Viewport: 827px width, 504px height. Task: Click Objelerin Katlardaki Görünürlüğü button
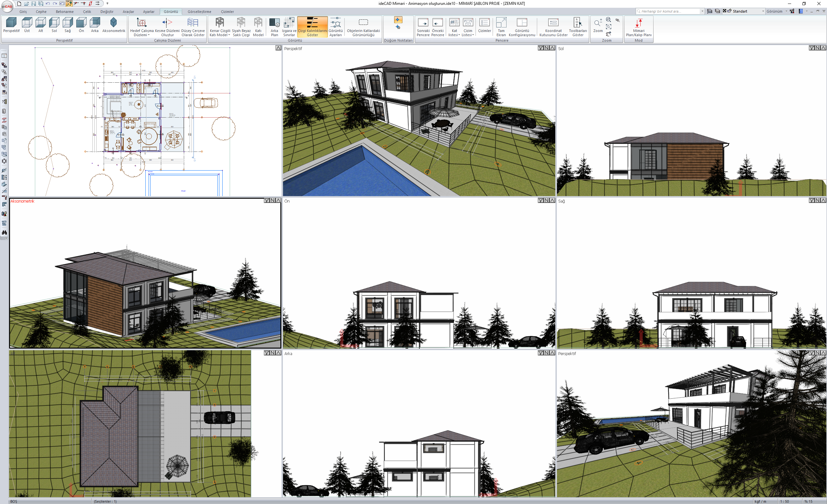pyautogui.click(x=363, y=23)
